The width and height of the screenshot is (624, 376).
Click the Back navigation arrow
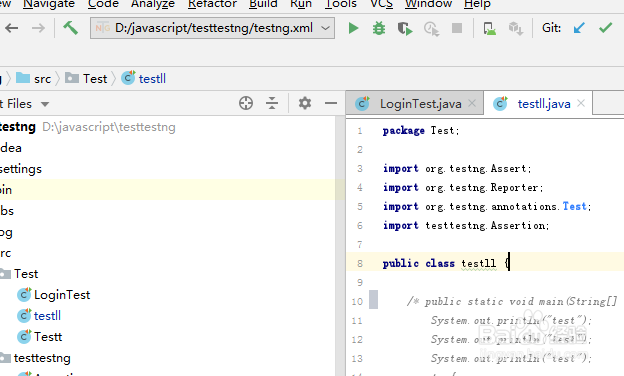[x=12, y=28]
